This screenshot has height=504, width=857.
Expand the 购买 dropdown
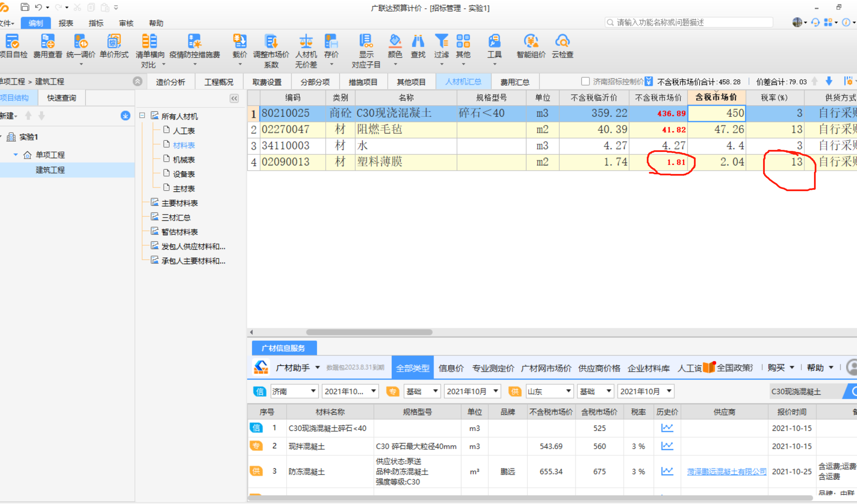(x=792, y=368)
